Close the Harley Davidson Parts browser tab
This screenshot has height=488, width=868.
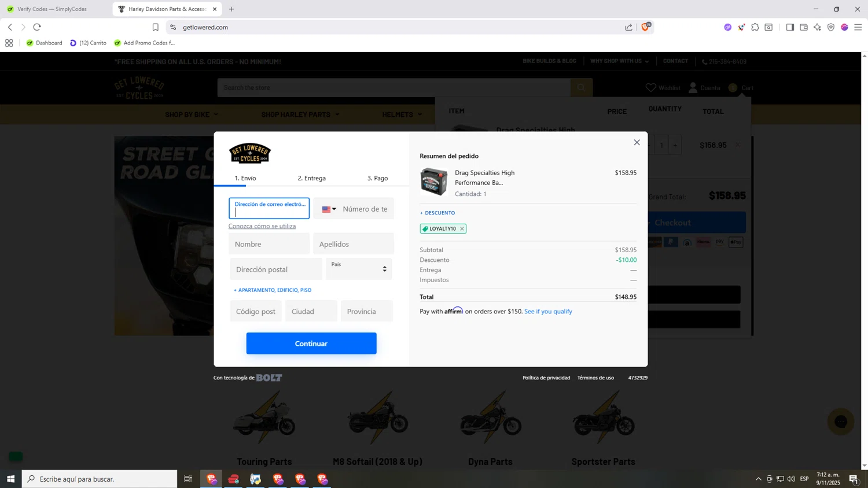click(x=215, y=9)
